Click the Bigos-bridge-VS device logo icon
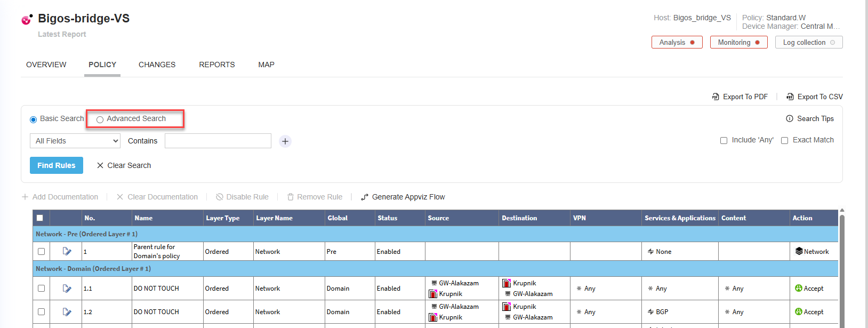The image size is (868, 328). 27,20
